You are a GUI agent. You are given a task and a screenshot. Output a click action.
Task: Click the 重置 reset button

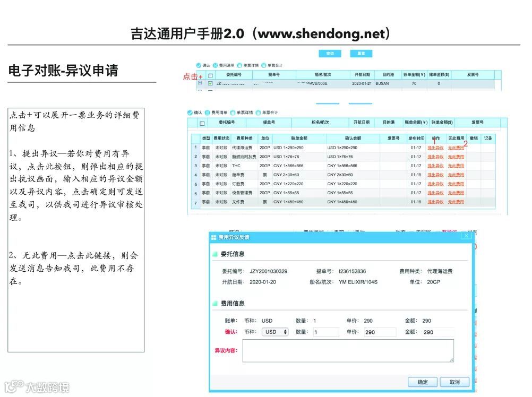pyautogui.click(x=361, y=54)
